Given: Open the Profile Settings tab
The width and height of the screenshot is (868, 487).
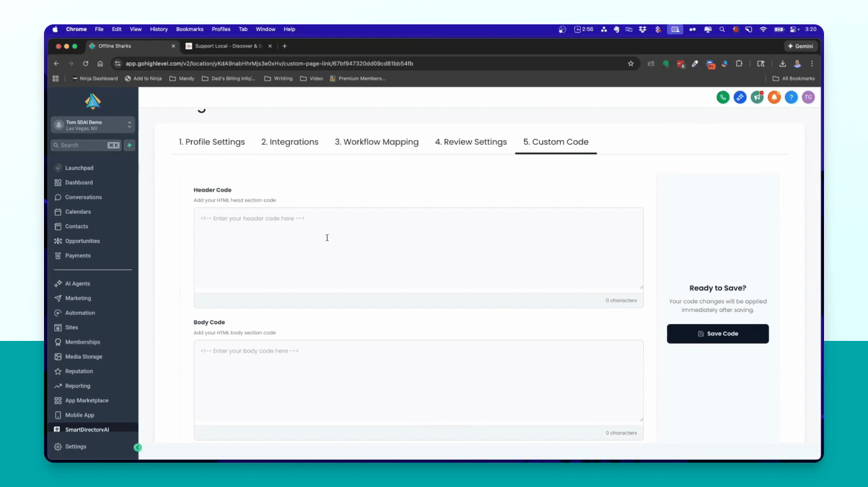Looking at the screenshot, I should (x=212, y=142).
